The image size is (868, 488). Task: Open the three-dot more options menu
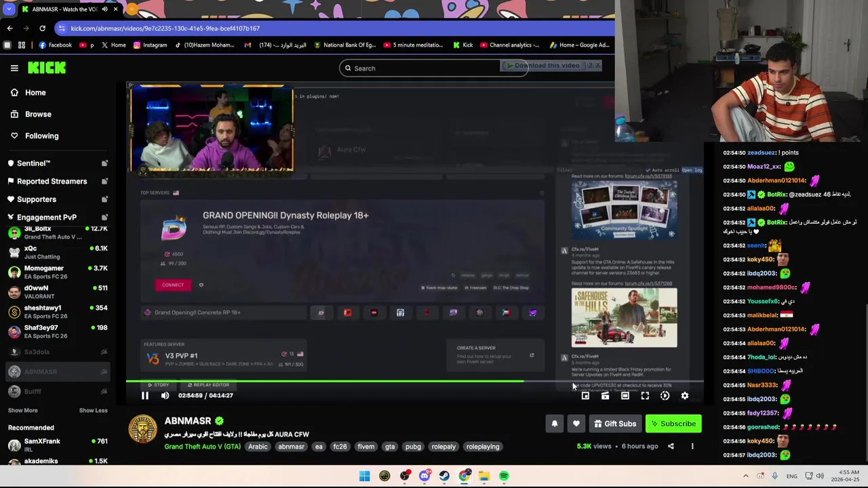click(692, 446)
